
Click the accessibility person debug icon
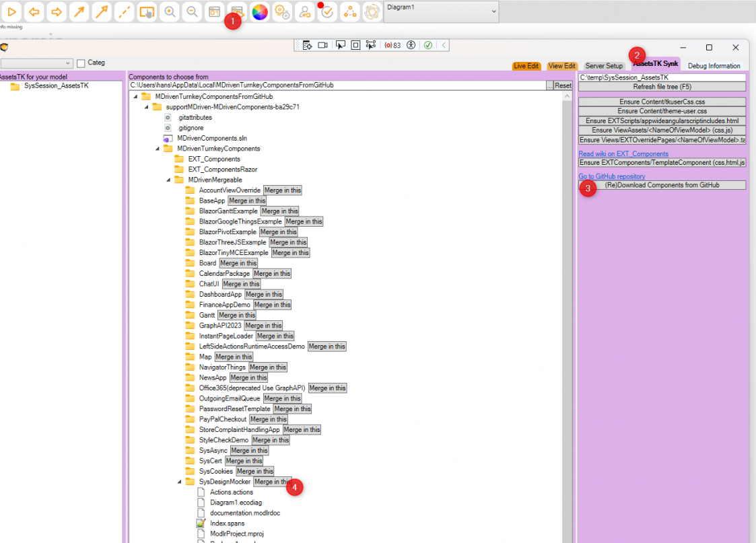(411, 45)
